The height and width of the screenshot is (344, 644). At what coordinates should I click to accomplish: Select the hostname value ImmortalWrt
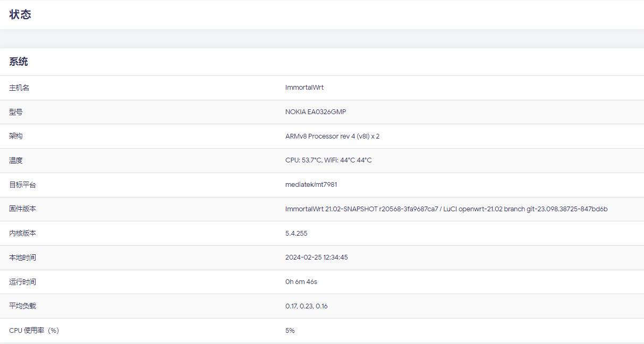click(304, 88)
